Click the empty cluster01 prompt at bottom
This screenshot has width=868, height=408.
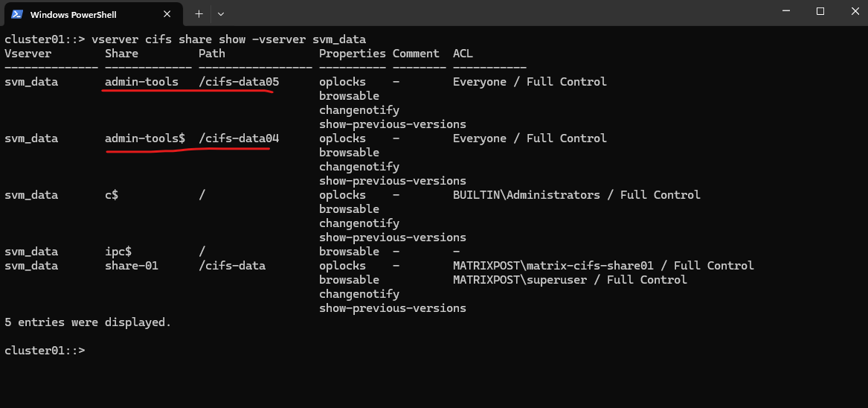(x=45, y=351)
